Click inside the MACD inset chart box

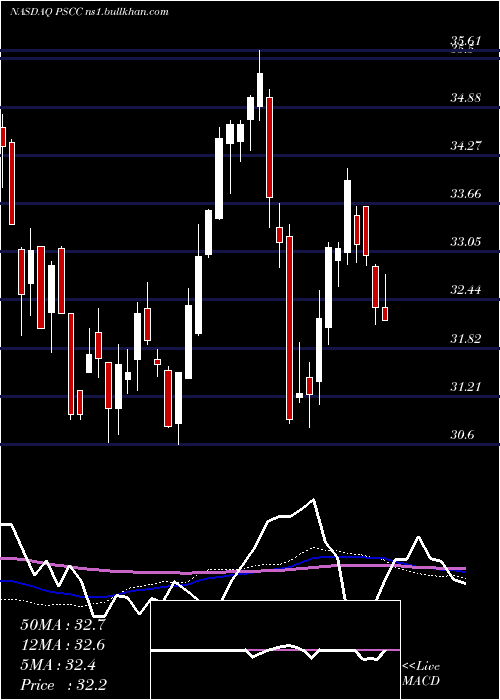pos(275,650)
